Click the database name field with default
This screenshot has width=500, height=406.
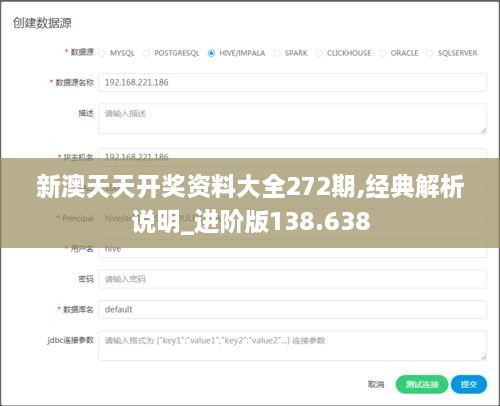[x=292, y=309]
